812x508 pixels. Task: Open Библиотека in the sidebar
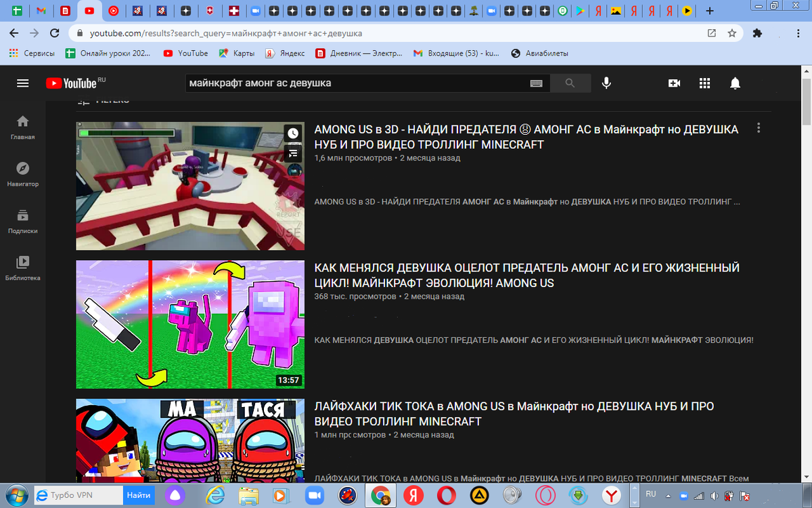click(x=23, y=268)
